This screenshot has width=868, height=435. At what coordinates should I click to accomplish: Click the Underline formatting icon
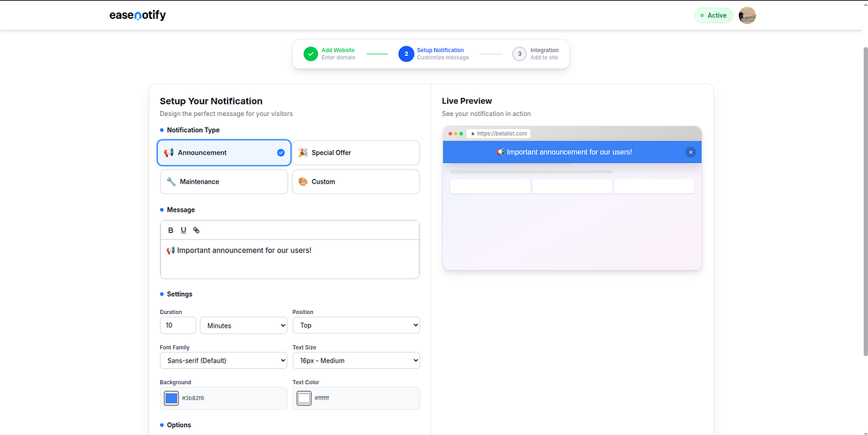click(183, 231)
